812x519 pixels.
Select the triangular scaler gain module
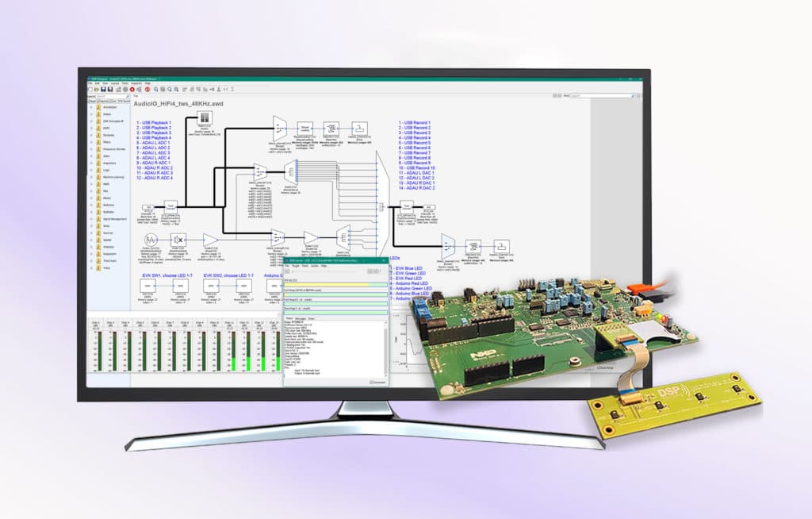point(210,240)
